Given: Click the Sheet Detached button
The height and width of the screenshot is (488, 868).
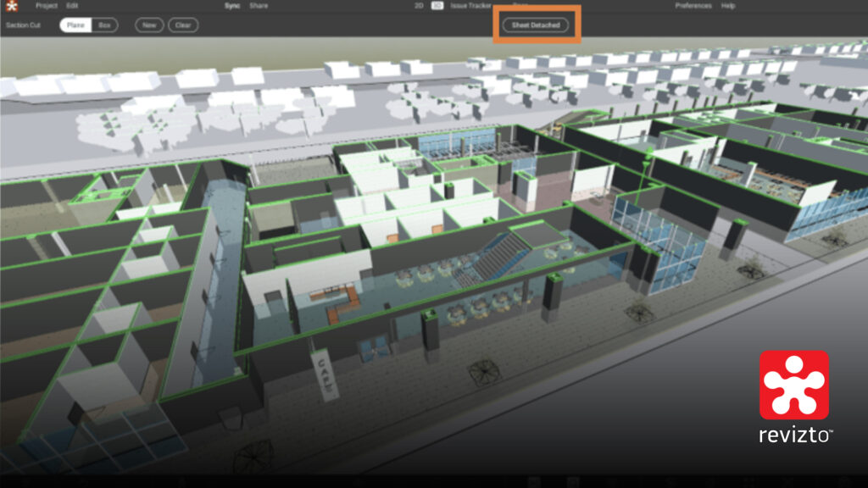Looking at the screenshot, I should coord(536,25).
